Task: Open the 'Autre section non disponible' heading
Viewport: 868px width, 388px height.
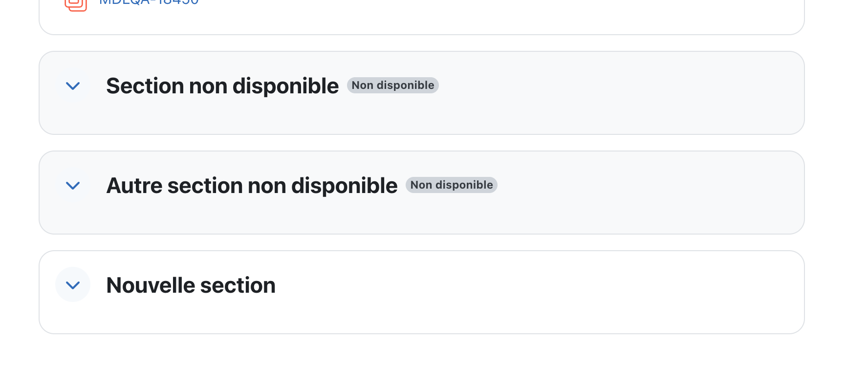Action: tap(252, 186)
